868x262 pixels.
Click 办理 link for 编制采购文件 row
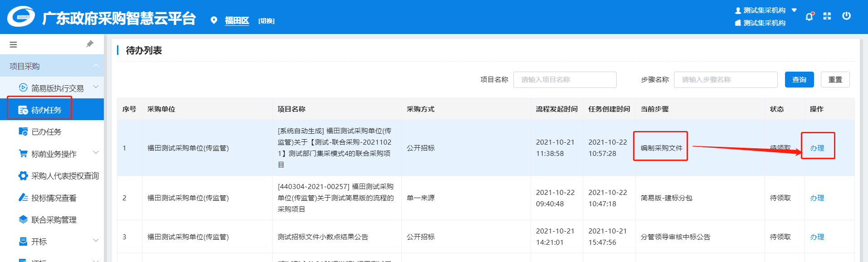817,148
